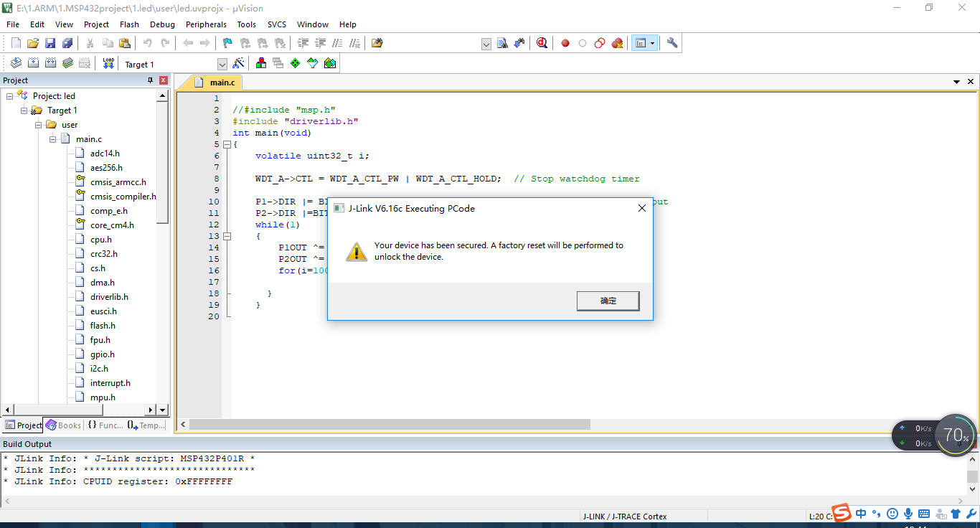
Task: Toggle Sogou Chinese/English input mode
Action: tap(861, 514)
